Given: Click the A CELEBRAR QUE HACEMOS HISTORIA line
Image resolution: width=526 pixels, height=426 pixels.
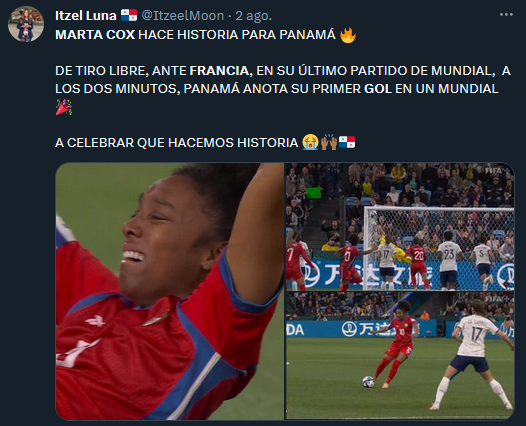Looking at the screenshot, I should pyautogui.click(x=177, y=143).
